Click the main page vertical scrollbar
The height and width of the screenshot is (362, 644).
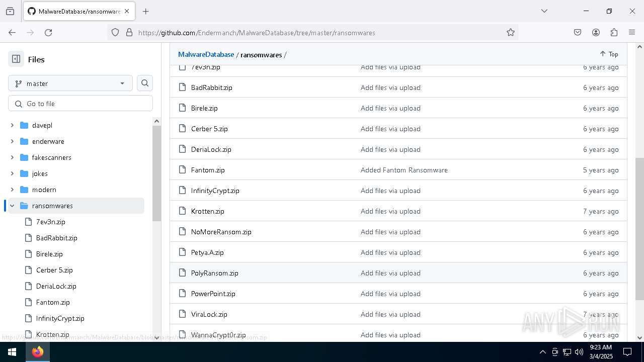coord(639,229)
